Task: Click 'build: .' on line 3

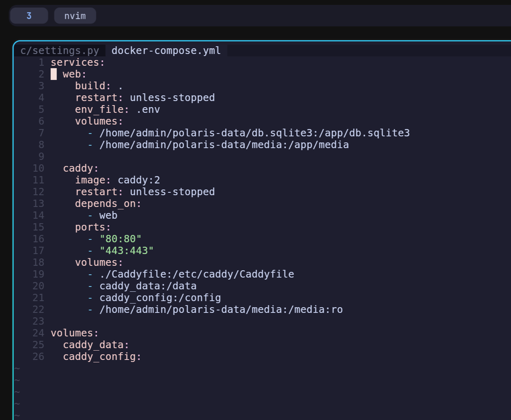Action: [x=99, y=86]
